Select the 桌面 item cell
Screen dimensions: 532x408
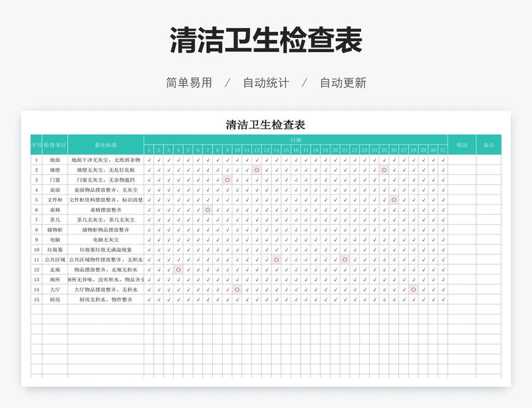click(55, 190)
